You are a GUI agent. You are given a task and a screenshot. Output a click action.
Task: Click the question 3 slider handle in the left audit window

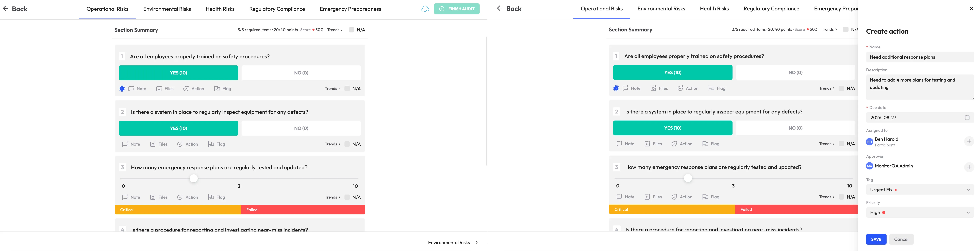[x=194, y=179]
